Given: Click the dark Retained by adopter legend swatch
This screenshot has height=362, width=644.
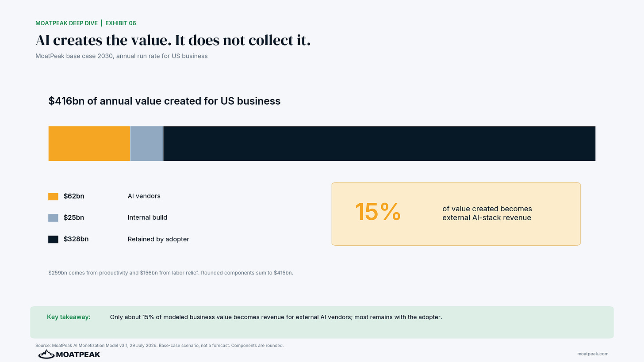Looking at the screenshot, I should pos(53,239).
